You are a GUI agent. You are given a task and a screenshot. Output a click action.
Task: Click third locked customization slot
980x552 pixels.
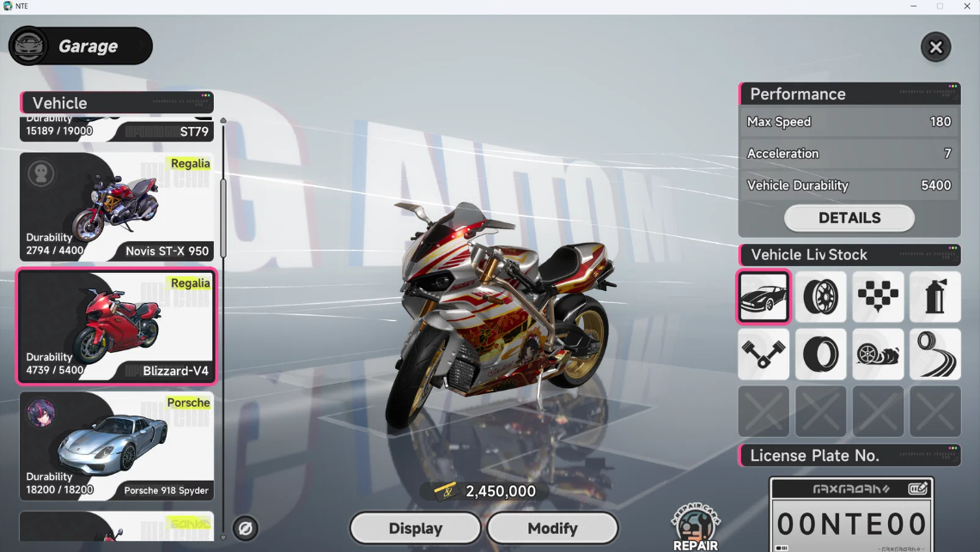(x=878, y=411)
